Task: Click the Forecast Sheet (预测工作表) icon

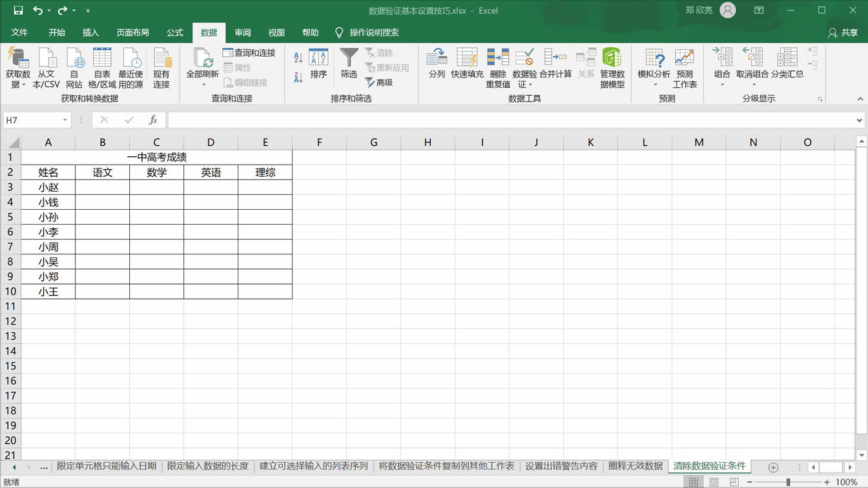Action: (685, 65)
